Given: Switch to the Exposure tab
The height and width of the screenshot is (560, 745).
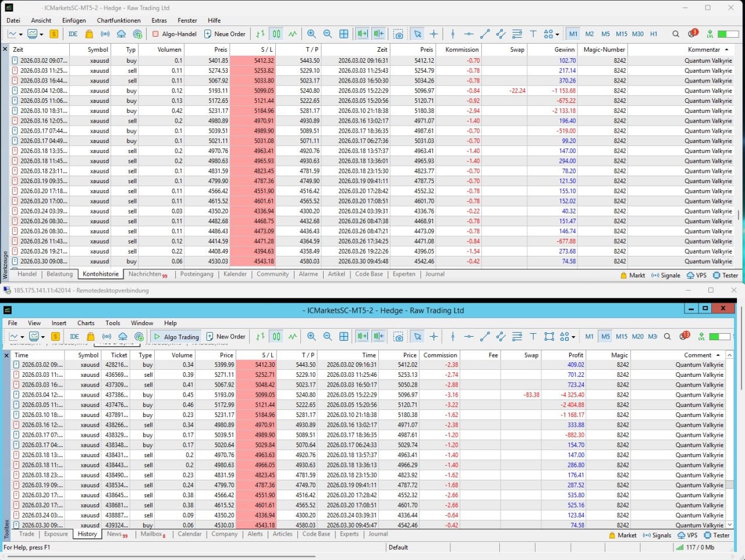Looking at the screenshot, I should pos(56,534).
